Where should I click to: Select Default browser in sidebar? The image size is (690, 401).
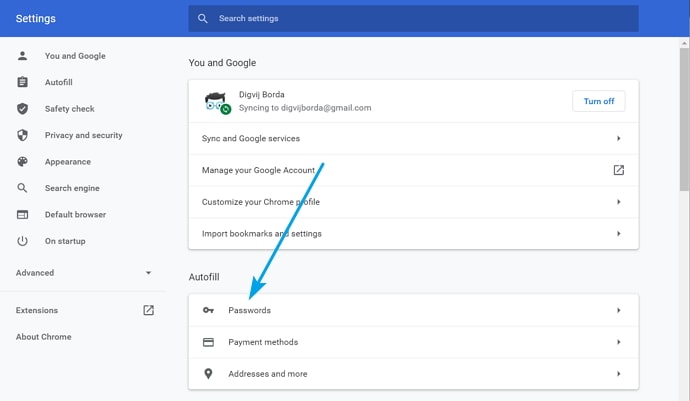pyautogui.click(x=75, y=214)
